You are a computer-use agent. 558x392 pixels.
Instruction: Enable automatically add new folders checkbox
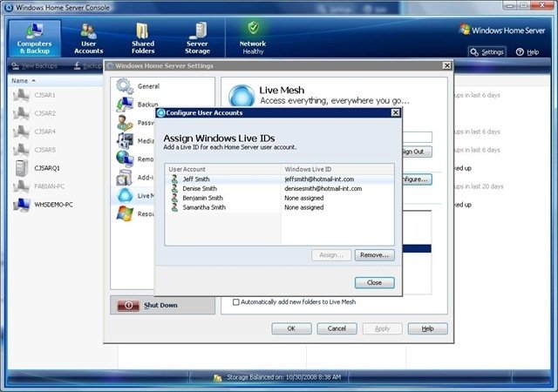(236, 302)
